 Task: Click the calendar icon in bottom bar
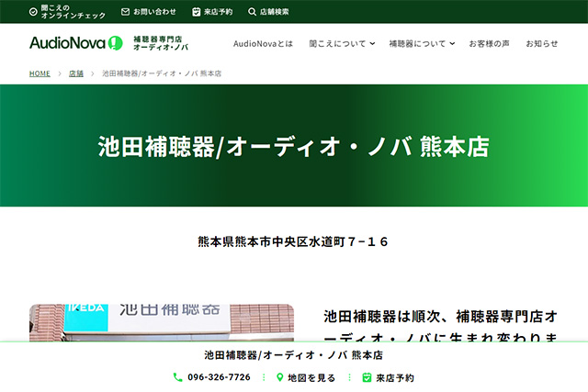[x=367, y=377]
